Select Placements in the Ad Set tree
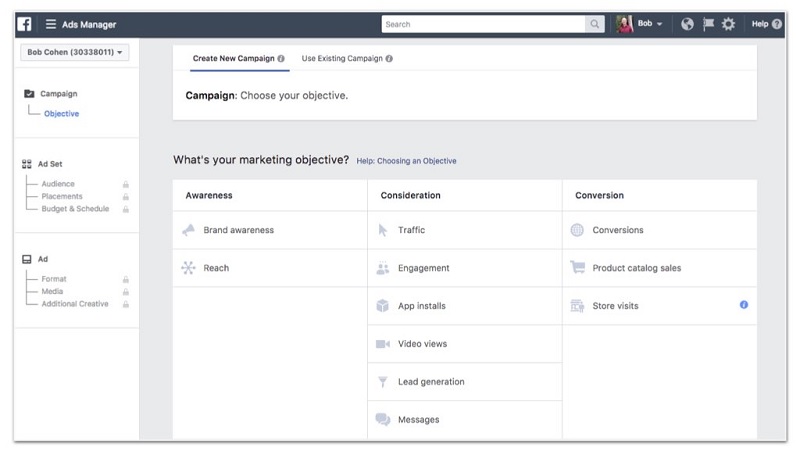Screen dimensions: 800x458 [x=62, y=196]
